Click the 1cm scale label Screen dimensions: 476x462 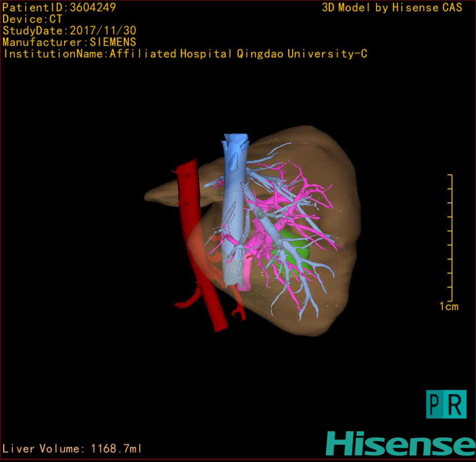tap(448, 307)
